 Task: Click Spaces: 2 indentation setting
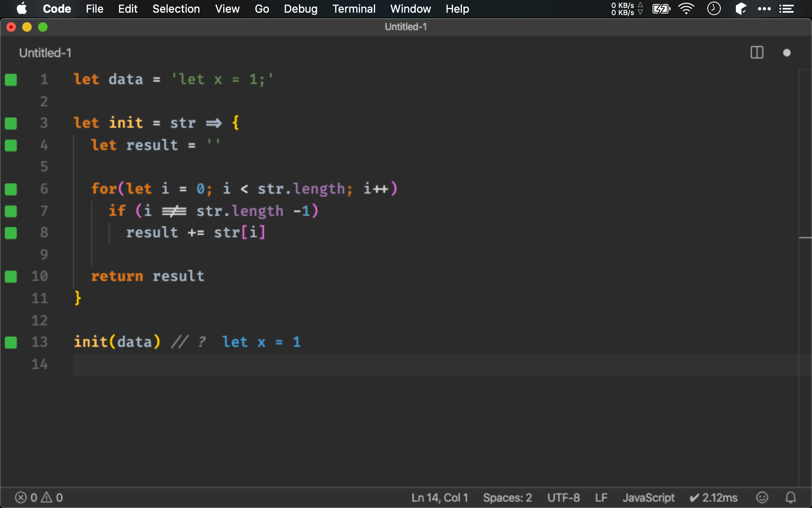[507, 497]
